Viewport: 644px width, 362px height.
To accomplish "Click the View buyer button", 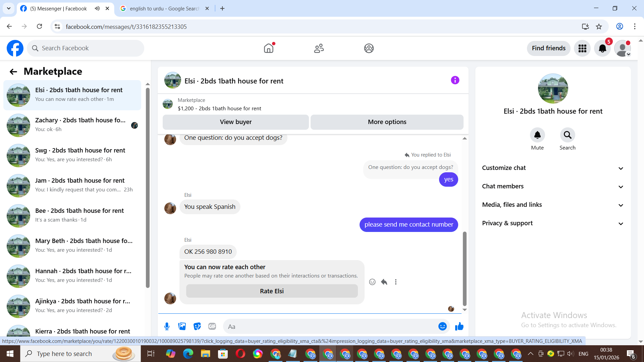I will 235,122.
